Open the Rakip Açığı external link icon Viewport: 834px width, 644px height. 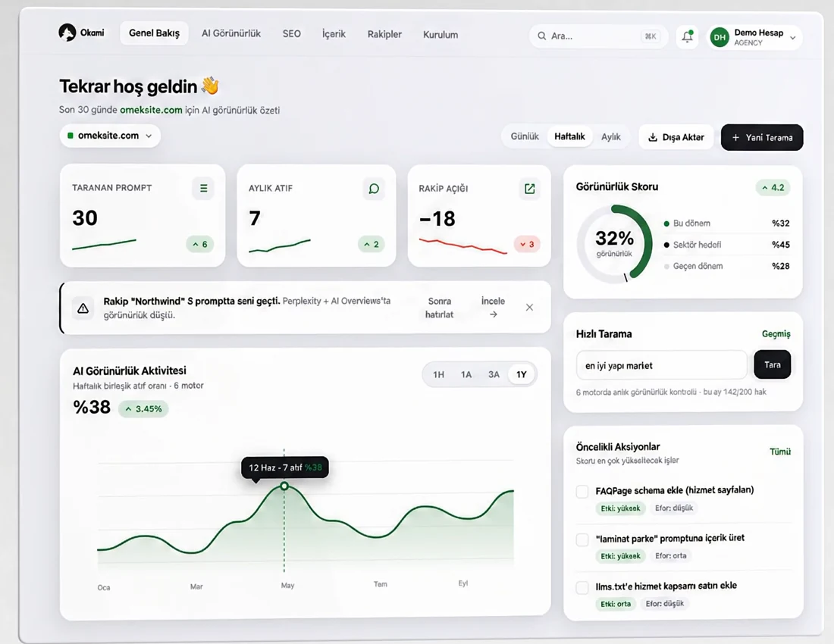pyautogui.click(x=529, y=189)
